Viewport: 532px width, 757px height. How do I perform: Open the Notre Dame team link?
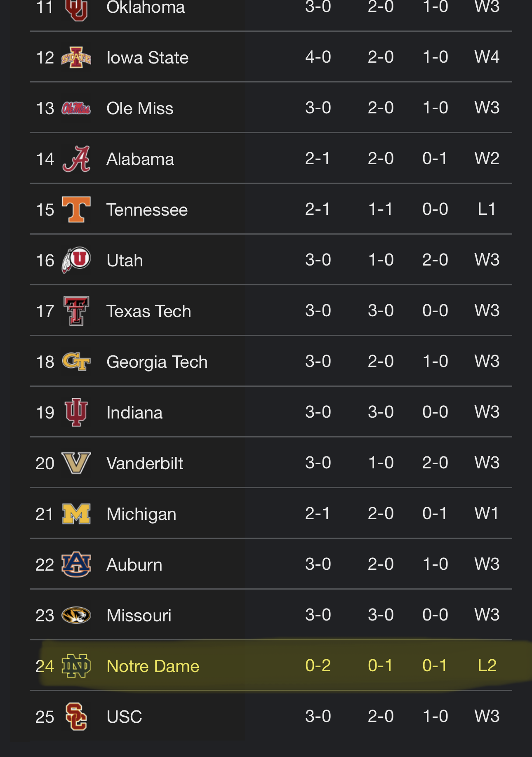click(153, 666)
